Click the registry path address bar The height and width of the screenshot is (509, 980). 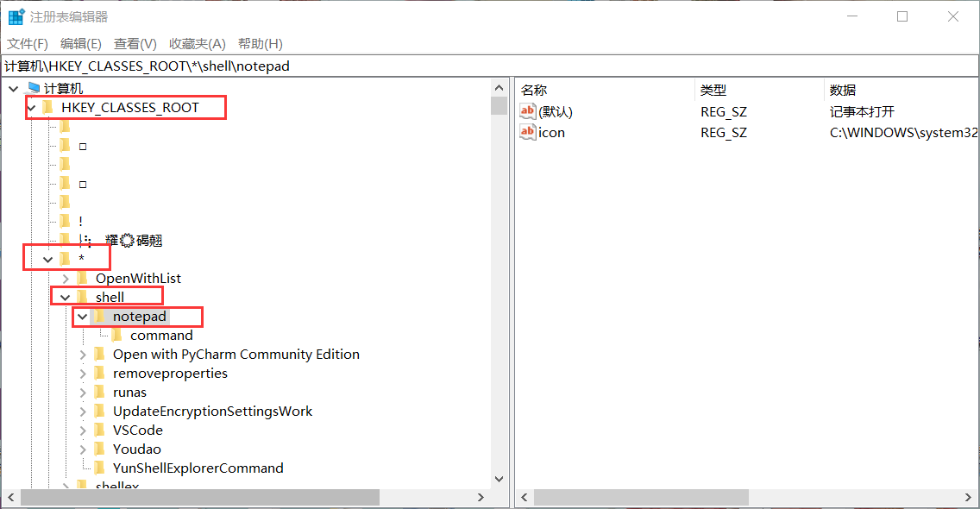[x=490, y=66]
